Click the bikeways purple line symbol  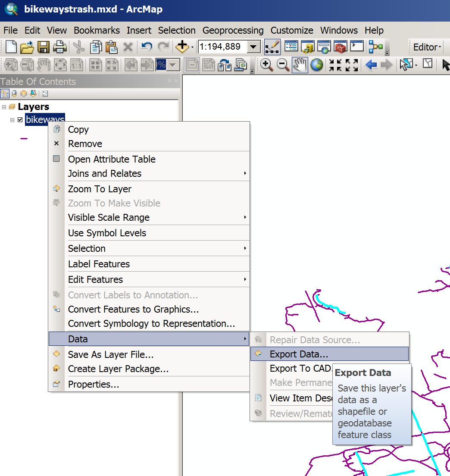point(24,138)
